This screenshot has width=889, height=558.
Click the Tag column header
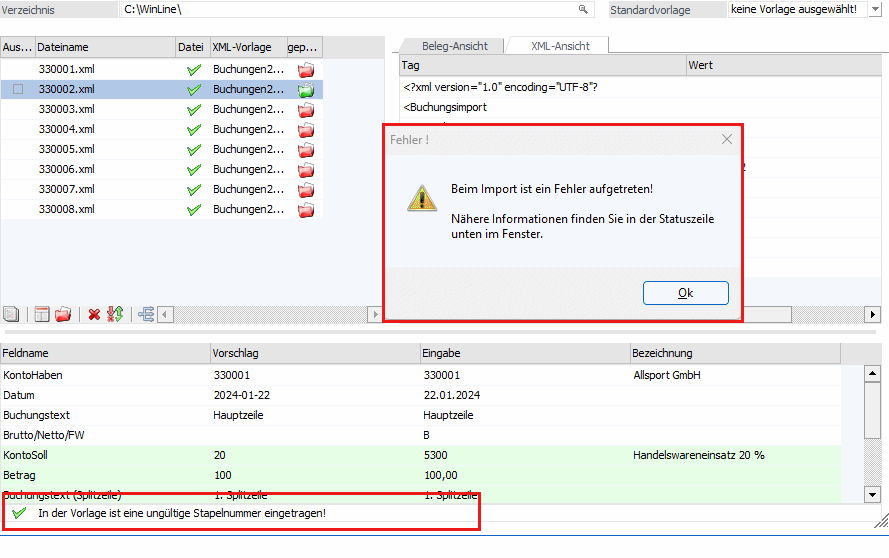543,65
